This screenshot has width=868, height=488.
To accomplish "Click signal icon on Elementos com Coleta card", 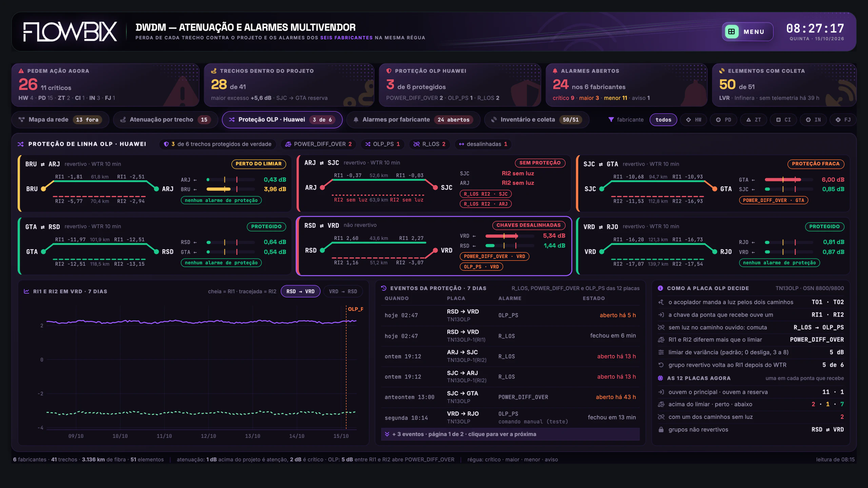I will (722, 71).
